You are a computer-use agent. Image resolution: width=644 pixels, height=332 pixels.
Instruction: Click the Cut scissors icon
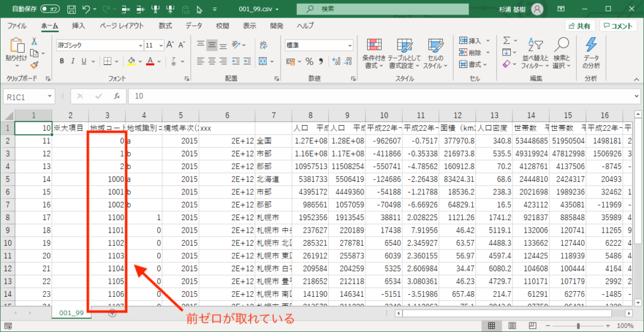[x=34, y=41]
